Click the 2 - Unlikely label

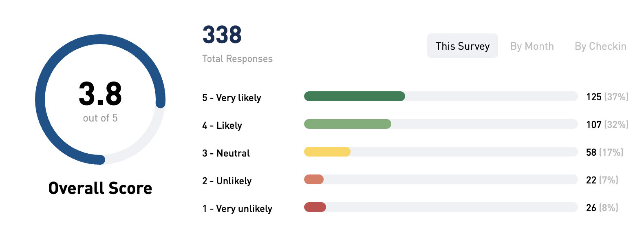coord(227,181)
